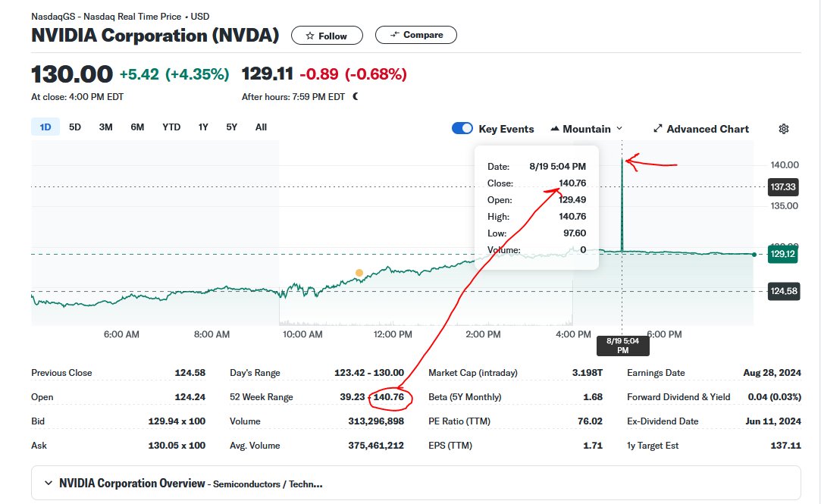
Task: Click the Day's Range value 123.42 - 130.00
Action: (369, 373)
